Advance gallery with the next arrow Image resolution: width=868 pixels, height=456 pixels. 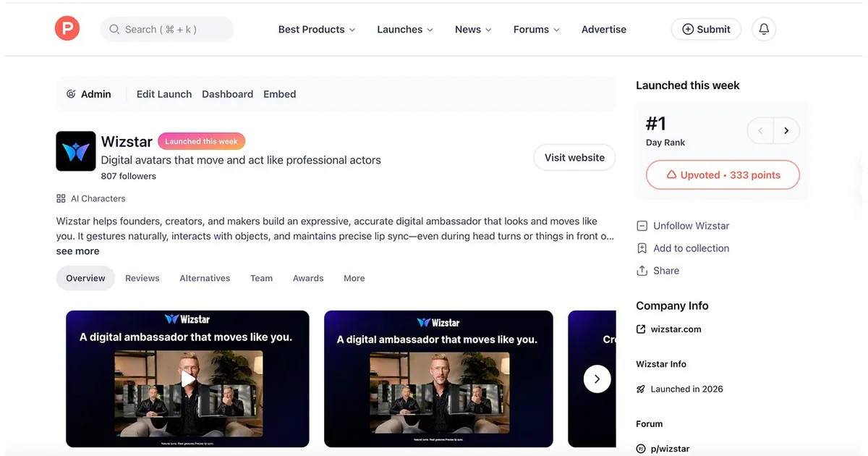(597, 379)
